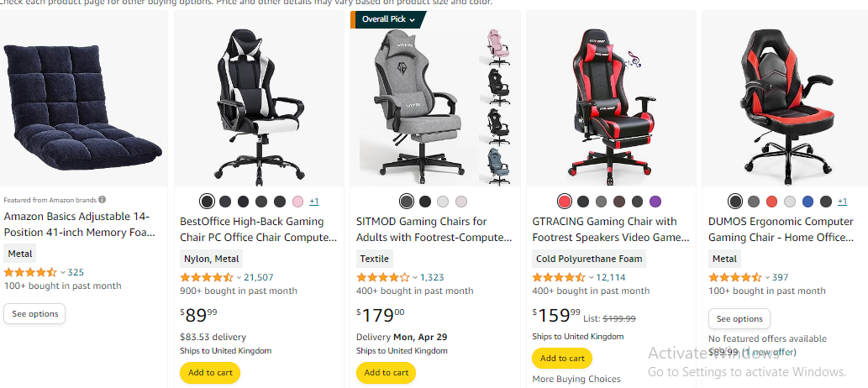The image size is (868, 388).
Task: Open the 21,507 reviews link
Action: 259,277
